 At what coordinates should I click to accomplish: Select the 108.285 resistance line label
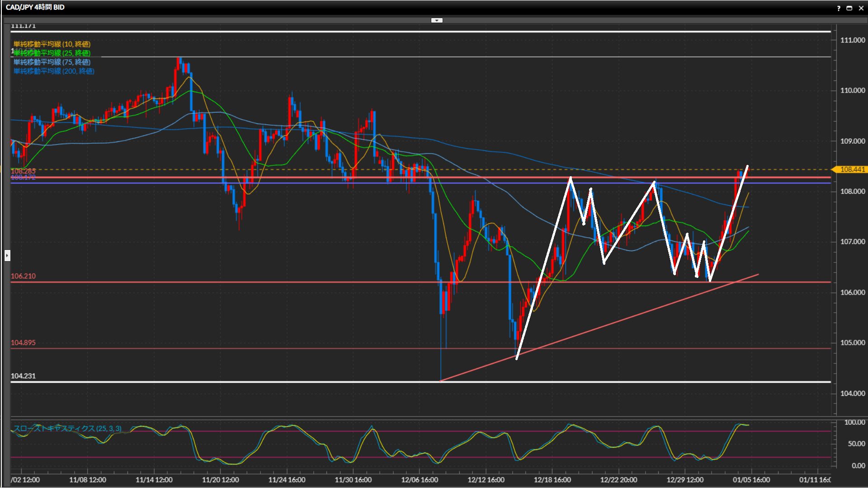23,171
